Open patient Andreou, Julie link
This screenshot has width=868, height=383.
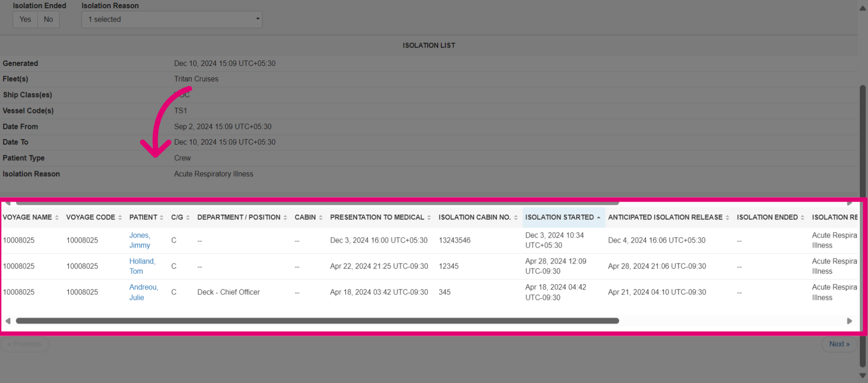[x=144, y=292]
